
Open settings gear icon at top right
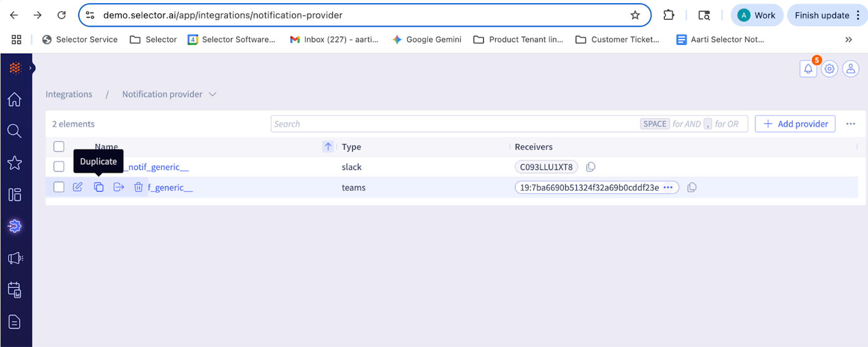coord(829,68)
